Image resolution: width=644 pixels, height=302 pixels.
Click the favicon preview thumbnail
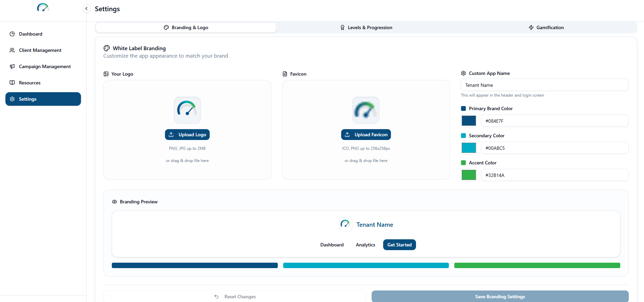[366, 110]
